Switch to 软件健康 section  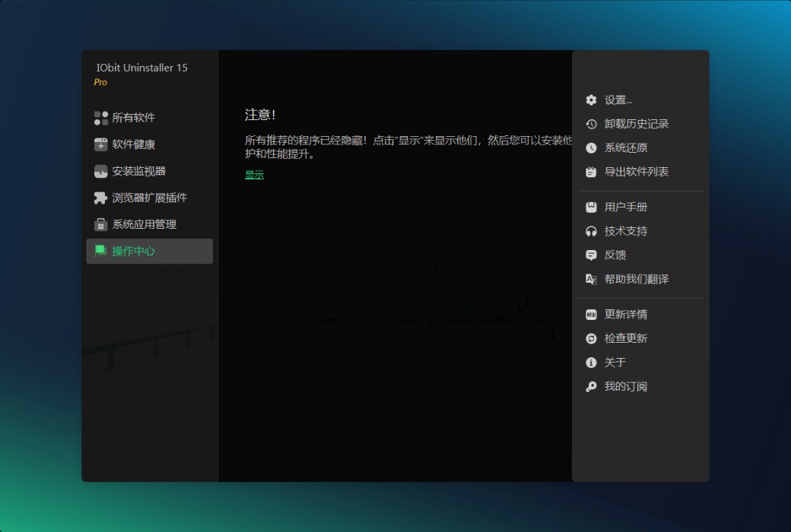149,144
